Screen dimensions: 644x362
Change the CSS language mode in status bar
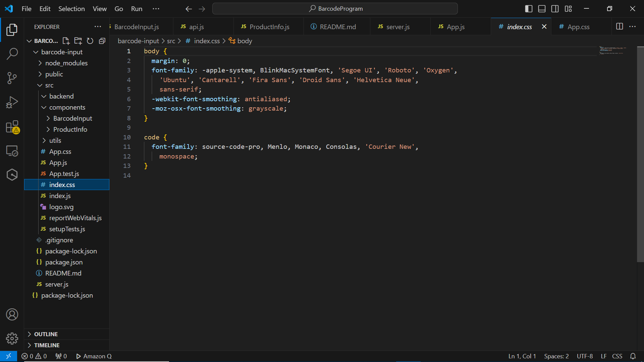tap(617, 356)
